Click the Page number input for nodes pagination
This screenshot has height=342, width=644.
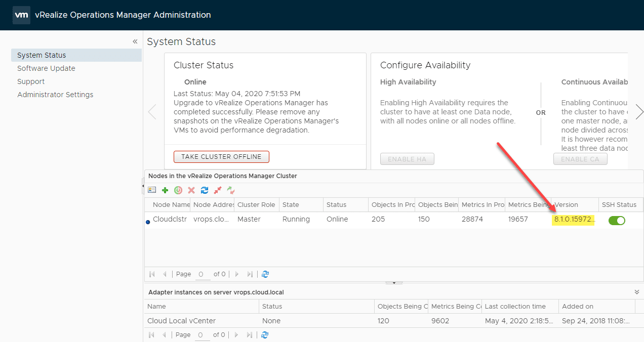point(202,274)
